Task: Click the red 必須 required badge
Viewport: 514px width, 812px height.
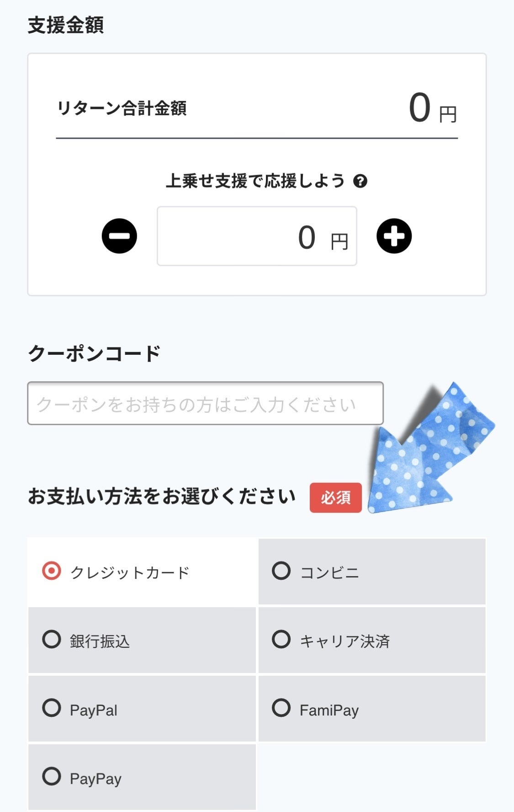Action: click(335, 497)
